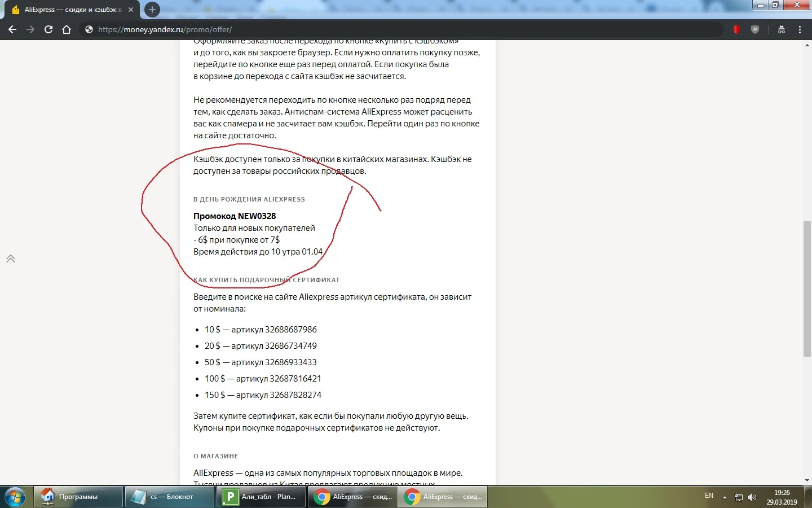Click the EN language indicator
812x508 pixels.
709,496
